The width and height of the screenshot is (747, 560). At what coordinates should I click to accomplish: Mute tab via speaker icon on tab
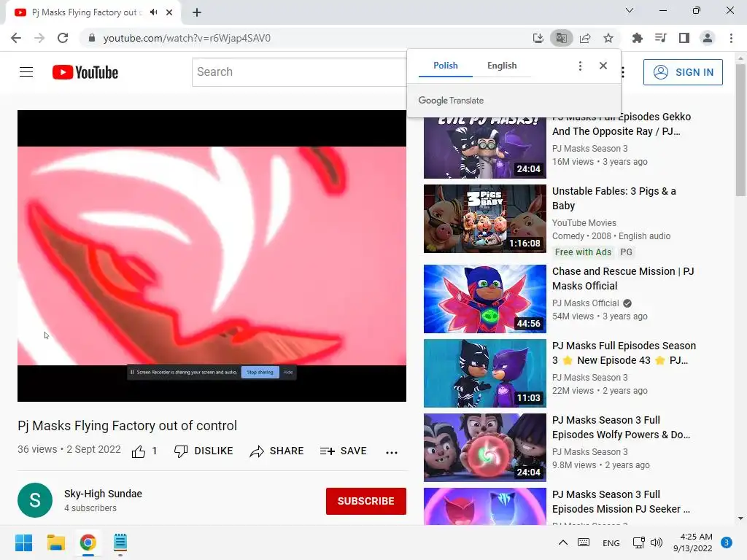(x=153, y=12)
